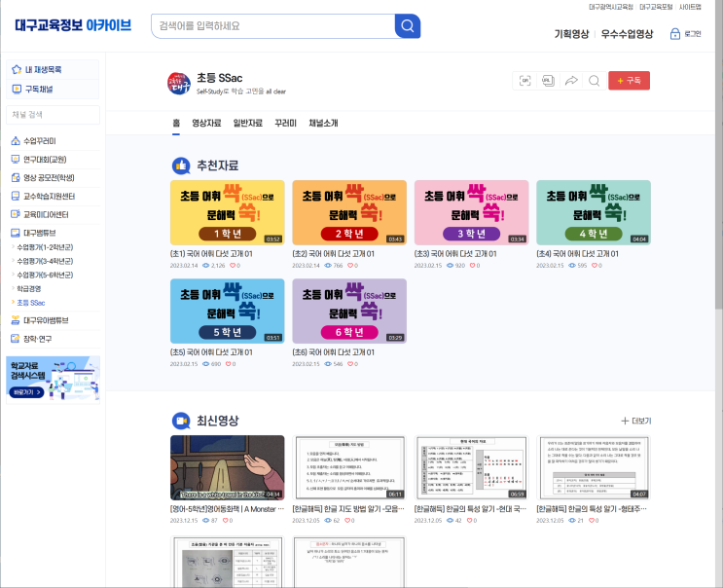Open the 꾸러미 tab
The width and height of the screenshot is (723, 588).
point(285,123)
